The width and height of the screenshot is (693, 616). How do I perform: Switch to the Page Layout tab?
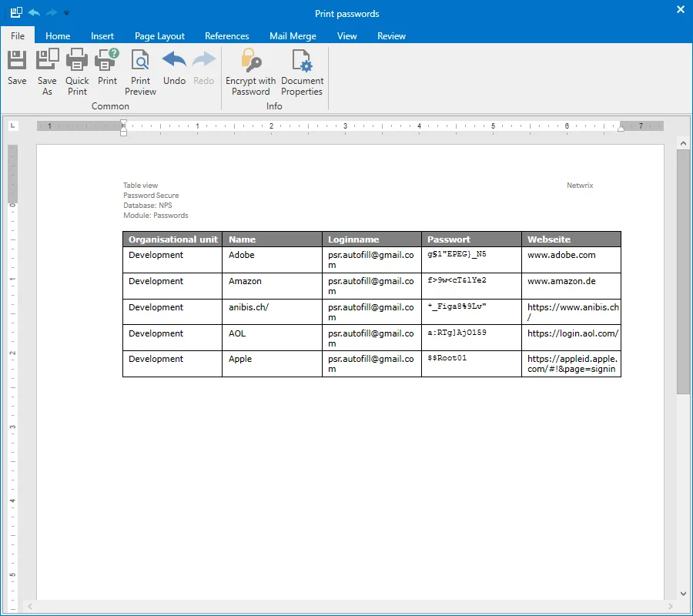click(159, 35)
